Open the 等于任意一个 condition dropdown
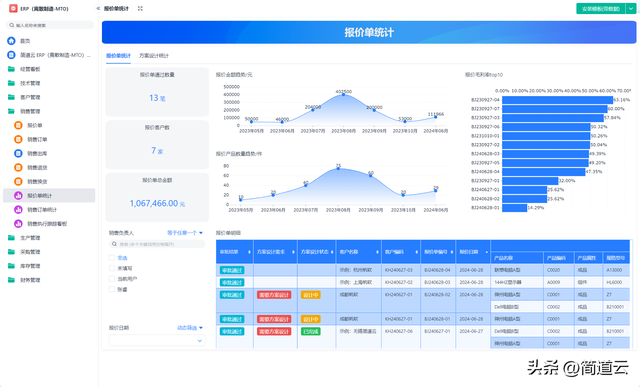 coord(185,233)
